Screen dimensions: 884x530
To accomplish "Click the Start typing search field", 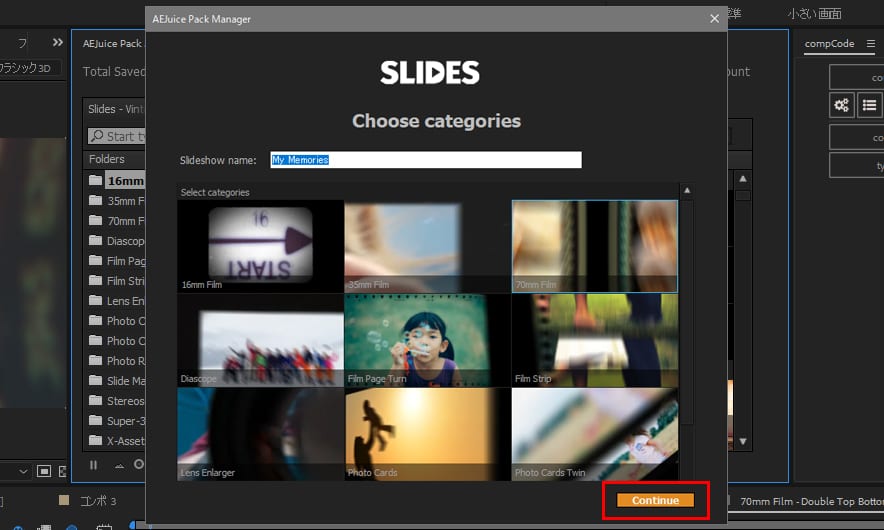I will (117, 136).
